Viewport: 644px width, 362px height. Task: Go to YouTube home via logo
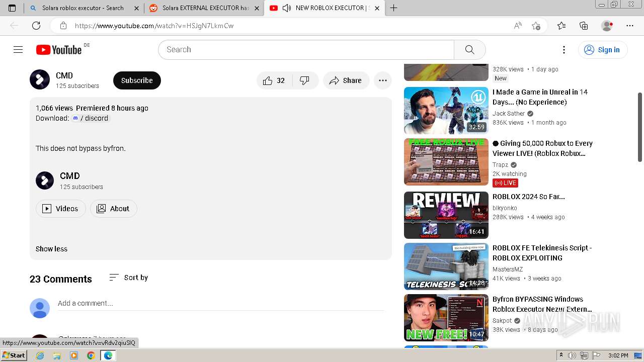pos(59,49)
